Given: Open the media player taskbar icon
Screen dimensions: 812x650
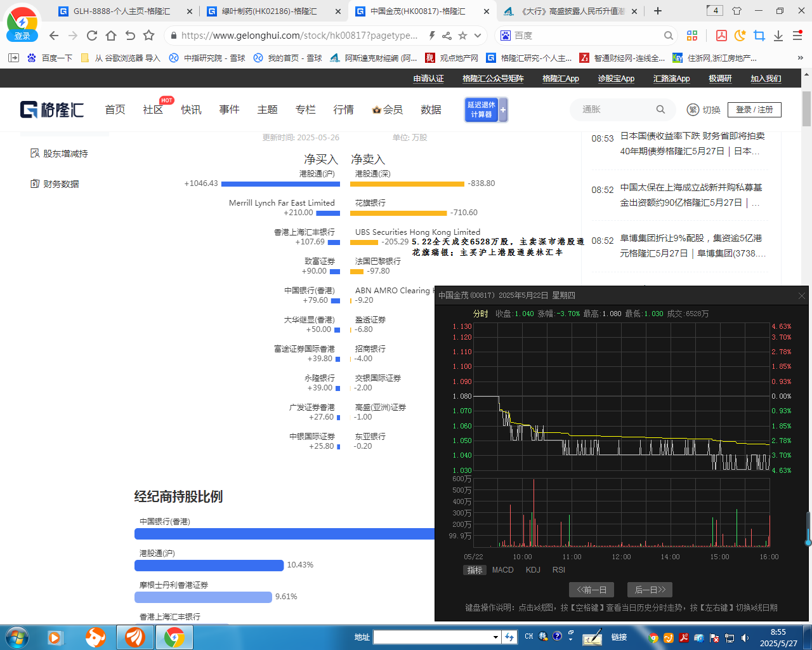Looking at the screenshot, I should [55, 637].
